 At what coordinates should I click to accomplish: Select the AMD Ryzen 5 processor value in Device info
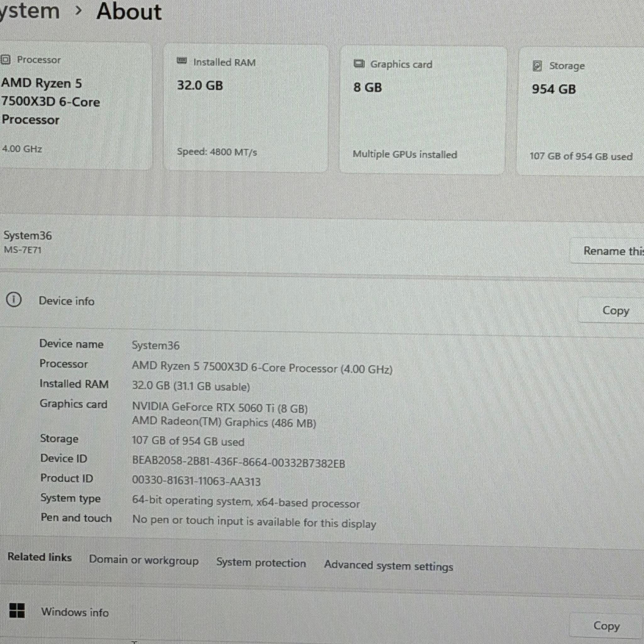262,368
